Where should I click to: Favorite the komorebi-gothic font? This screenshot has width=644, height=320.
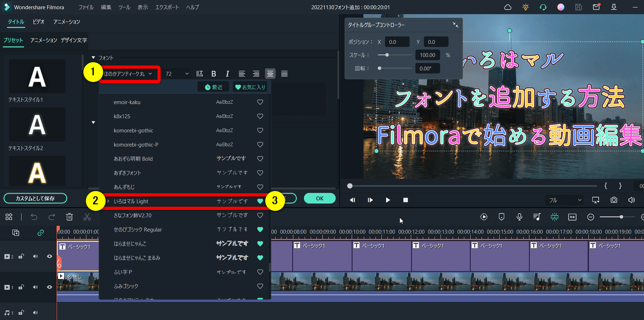(x=260, y=130)
